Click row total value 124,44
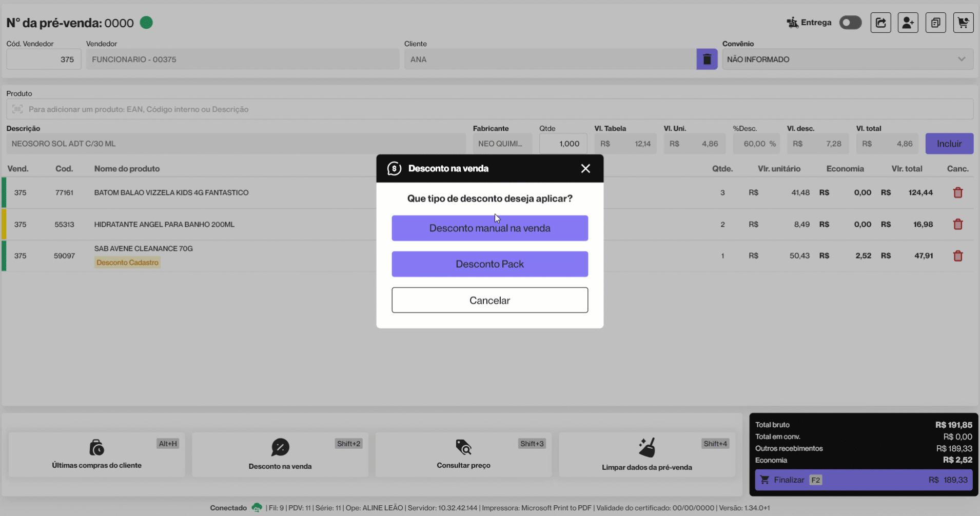Image resolution: width=980 pixels, height=516 pixels. (920, 192)
